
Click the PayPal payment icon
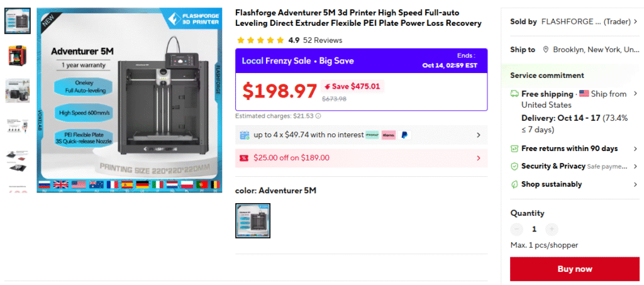tap(403, 135)
